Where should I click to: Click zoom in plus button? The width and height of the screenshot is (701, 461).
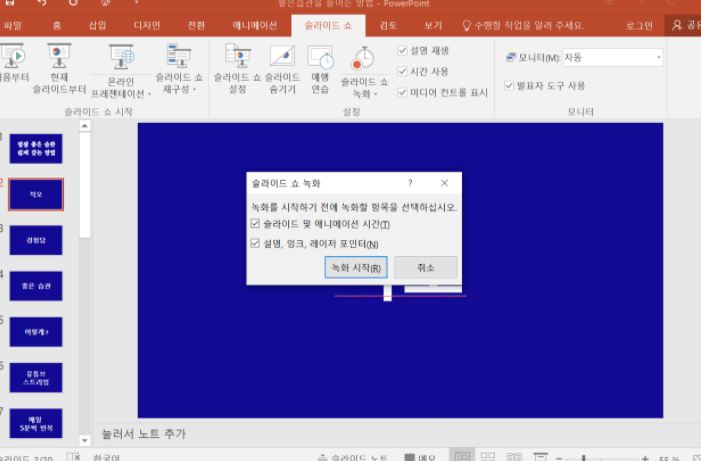point(645,458)
